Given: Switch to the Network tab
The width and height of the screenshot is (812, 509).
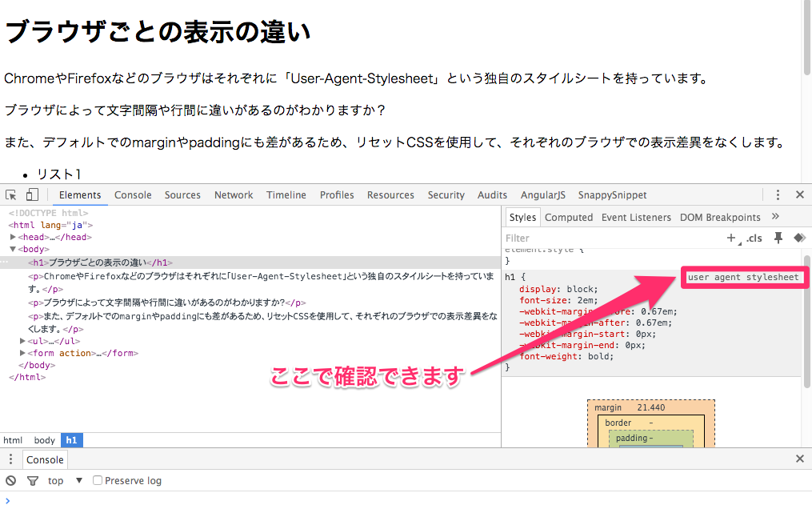Looking at the screenshot, I should click(234, 194).
